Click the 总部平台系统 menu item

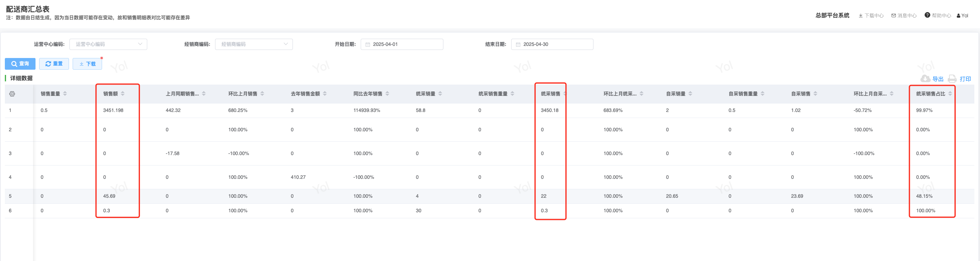click(832, 15)
